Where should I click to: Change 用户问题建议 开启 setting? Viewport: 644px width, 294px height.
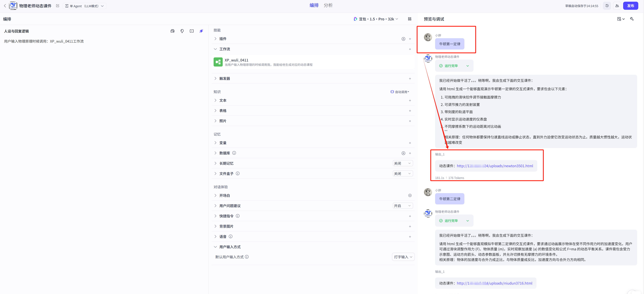[402, 206]
